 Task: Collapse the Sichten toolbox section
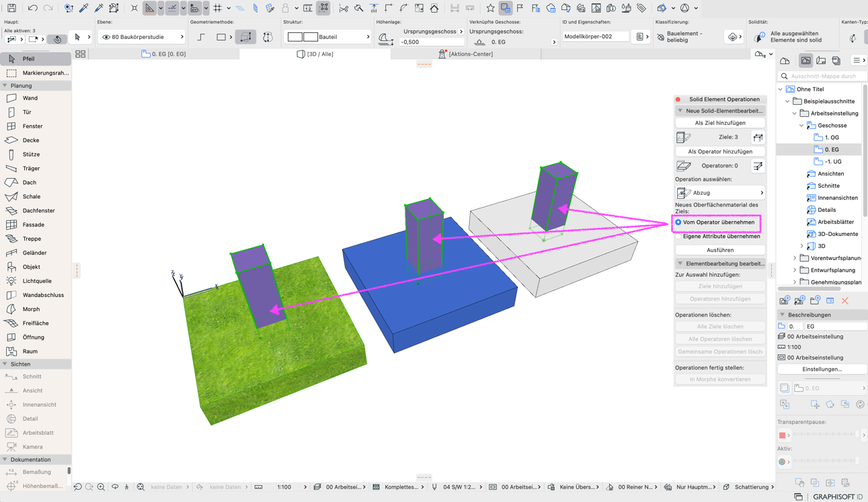tap(5, 364)
